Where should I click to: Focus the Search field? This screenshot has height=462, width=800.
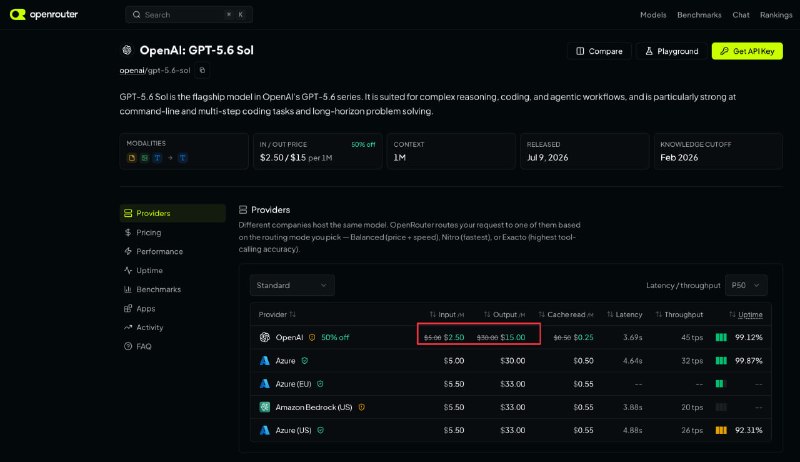pyautogui.click(x=189, y=15)
